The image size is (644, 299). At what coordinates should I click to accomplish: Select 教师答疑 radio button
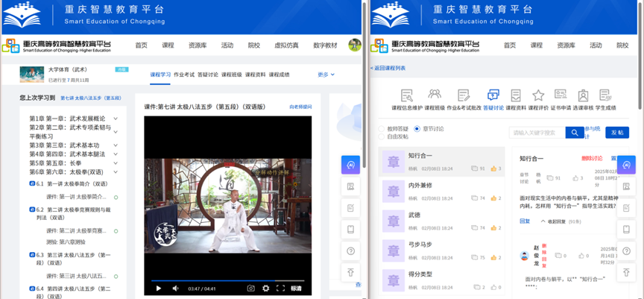coord(382,128)
